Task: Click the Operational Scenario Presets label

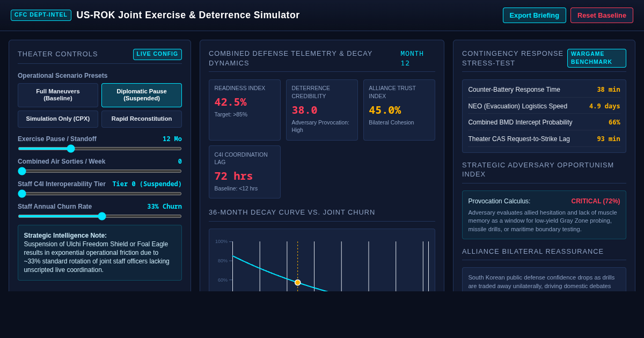Action: [63, 76]
